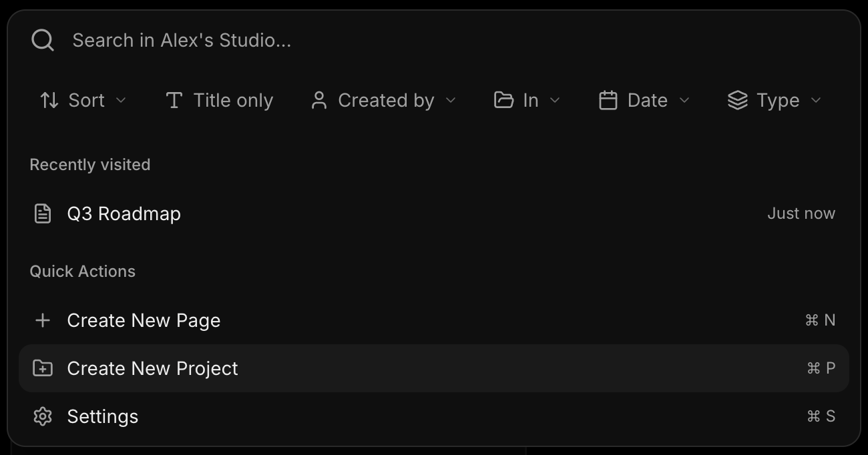Click the stacked layers icon on Type filter
Screen dimensions: 868x455
(x=737, y=100)
